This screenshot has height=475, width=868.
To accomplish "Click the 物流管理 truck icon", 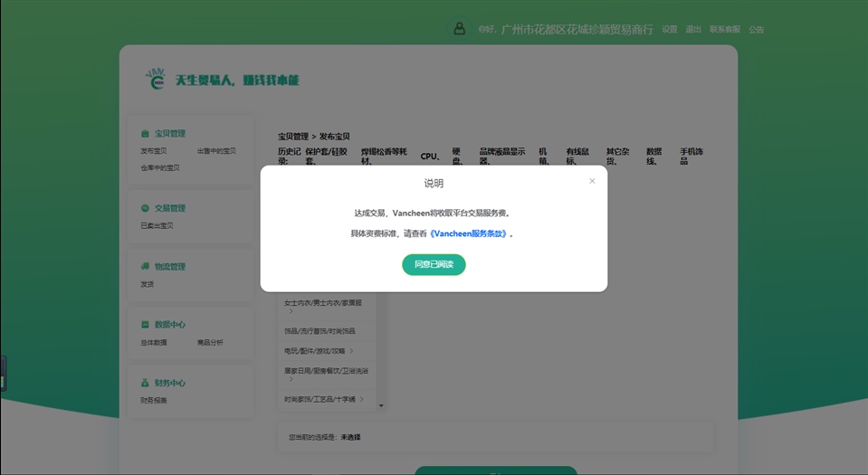I will pos(145,266).
